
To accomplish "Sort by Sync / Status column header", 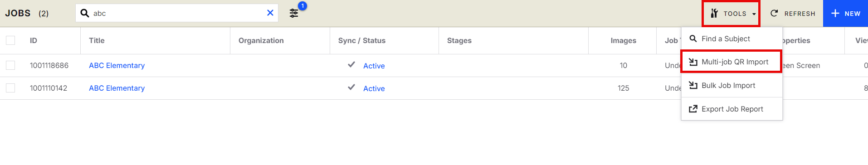I will [361, 40].
